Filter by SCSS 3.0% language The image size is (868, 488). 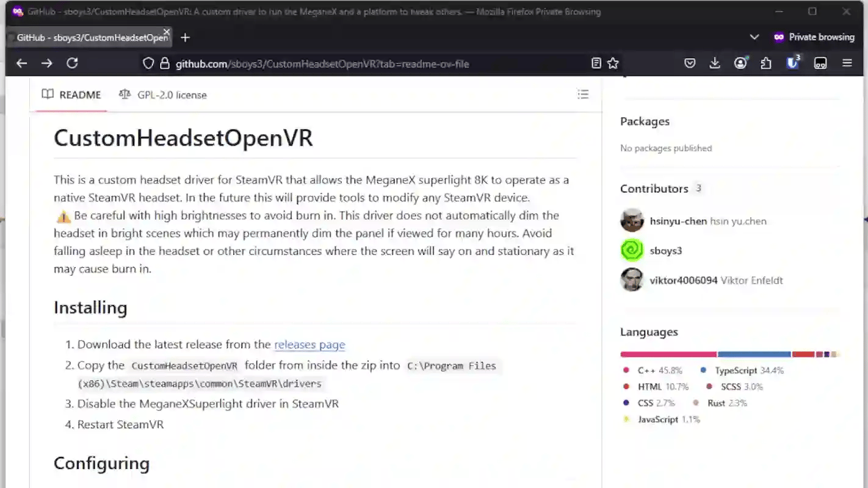coord(734,387)
